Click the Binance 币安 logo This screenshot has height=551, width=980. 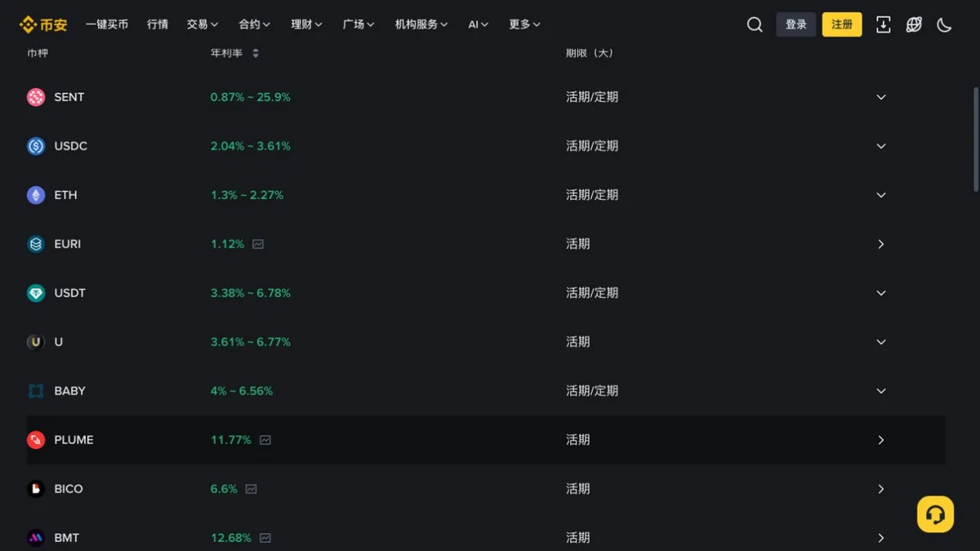pyautogui.click(x=43, y=24)
